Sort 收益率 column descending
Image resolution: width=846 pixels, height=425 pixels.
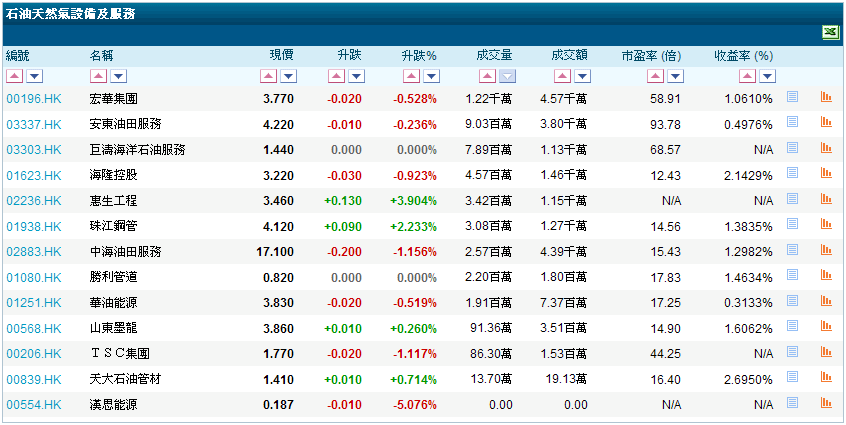(x=768, y=76)
